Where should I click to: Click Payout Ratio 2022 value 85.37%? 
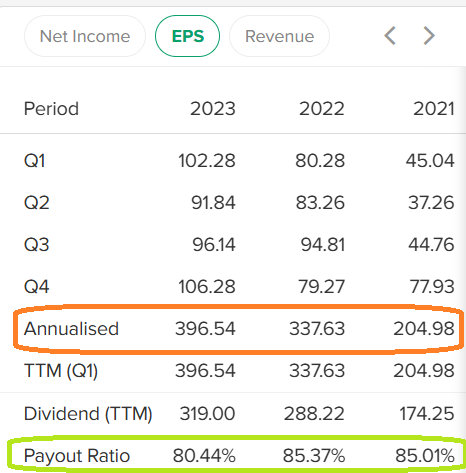click(x=314, y=456)
